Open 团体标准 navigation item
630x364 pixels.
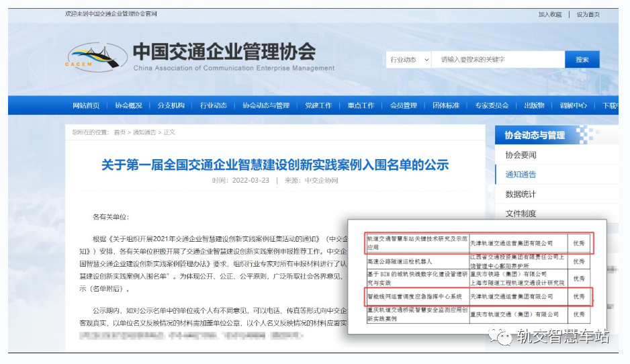pyautogui.click(x=446, y=105)
